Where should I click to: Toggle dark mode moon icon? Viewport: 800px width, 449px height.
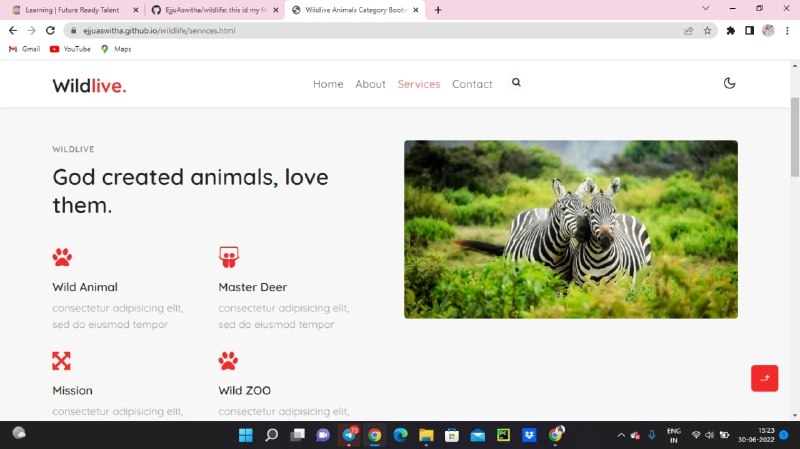(729, 83)
